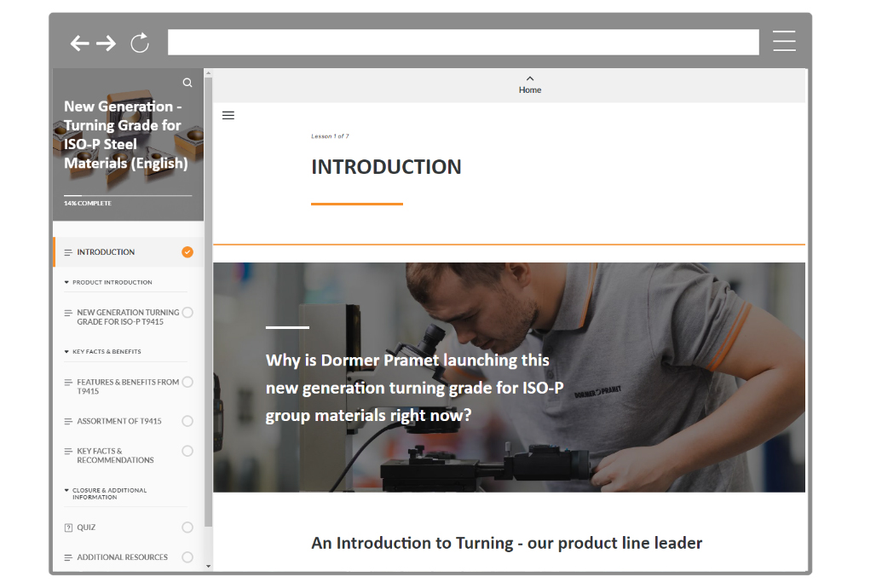Click the progress circle for Additional Resources
This screenshot has height=588, width=882.
pyautogui.click(x=187, y=557)
